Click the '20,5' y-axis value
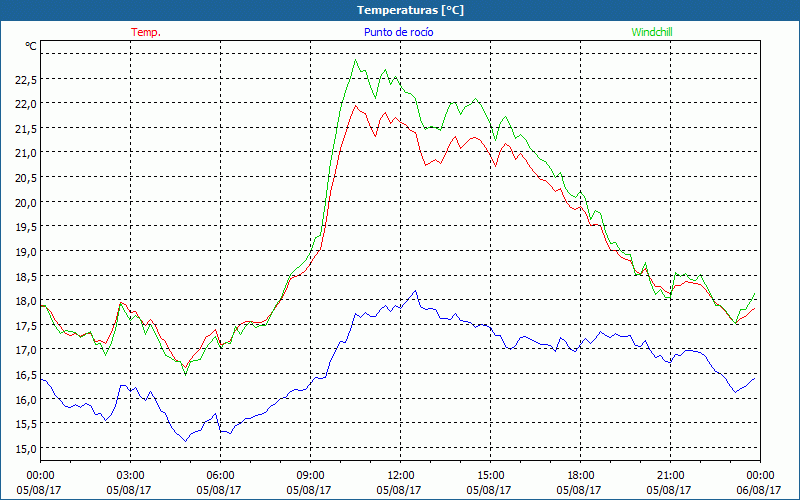800x500 pixels. click(x=26, y=178)
